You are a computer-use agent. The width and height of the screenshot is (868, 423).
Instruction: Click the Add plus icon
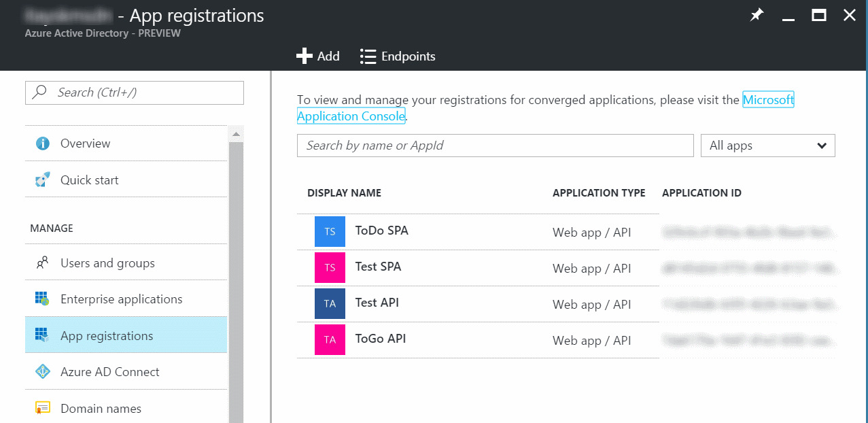[x=305, y=56]
